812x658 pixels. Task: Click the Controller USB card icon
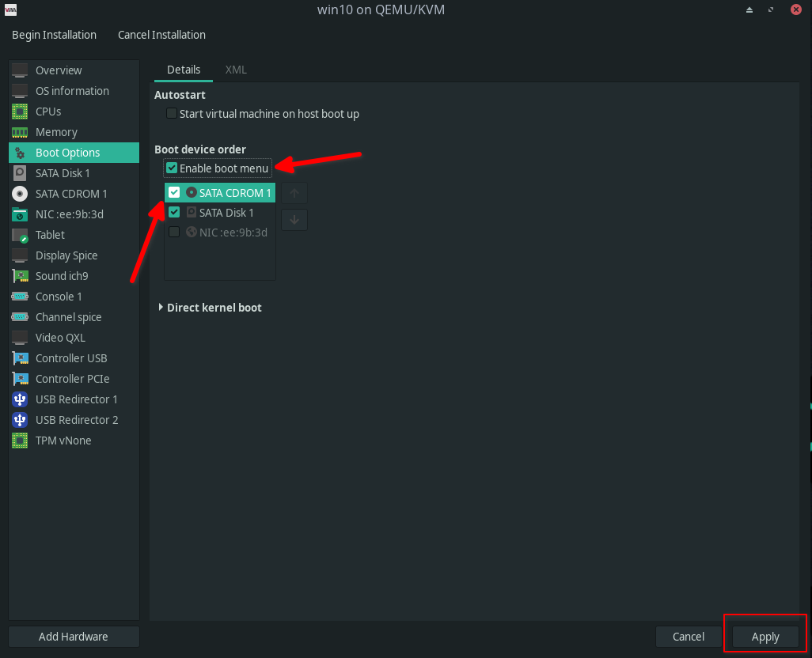[20, 358]
